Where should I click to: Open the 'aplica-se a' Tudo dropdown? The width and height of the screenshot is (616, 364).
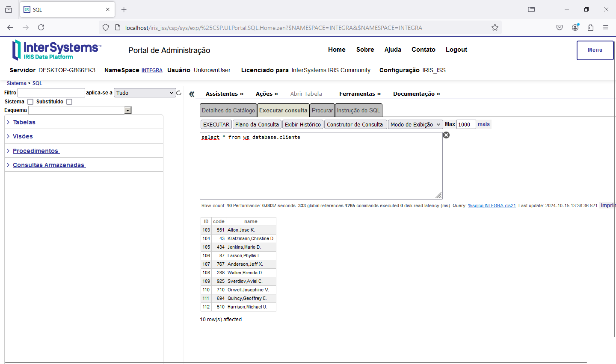click(145, 93)
